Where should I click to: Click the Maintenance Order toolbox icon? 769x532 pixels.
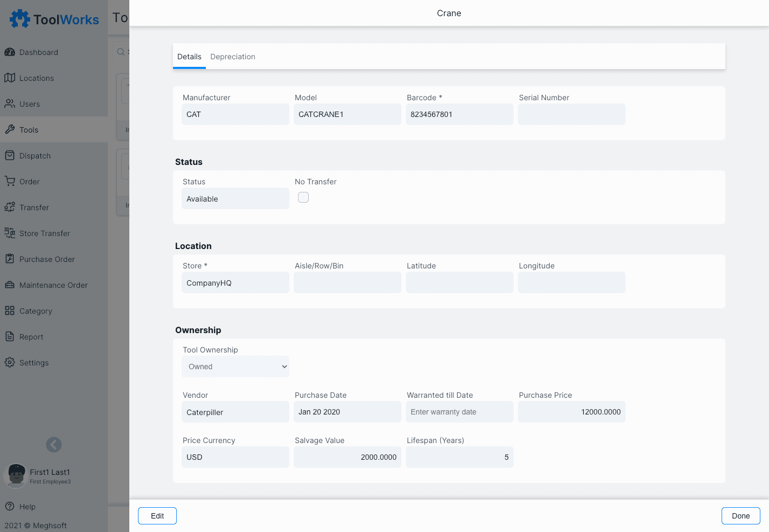pos(10,285)
